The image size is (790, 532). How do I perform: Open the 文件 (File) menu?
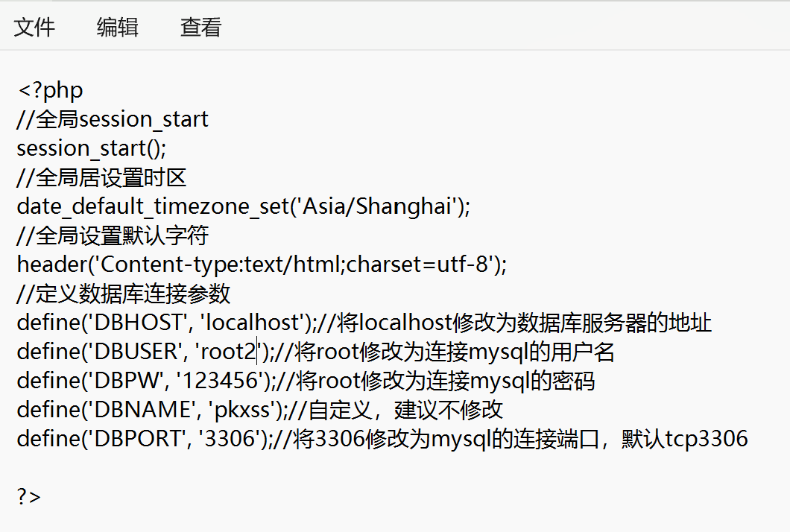point(34,28)
